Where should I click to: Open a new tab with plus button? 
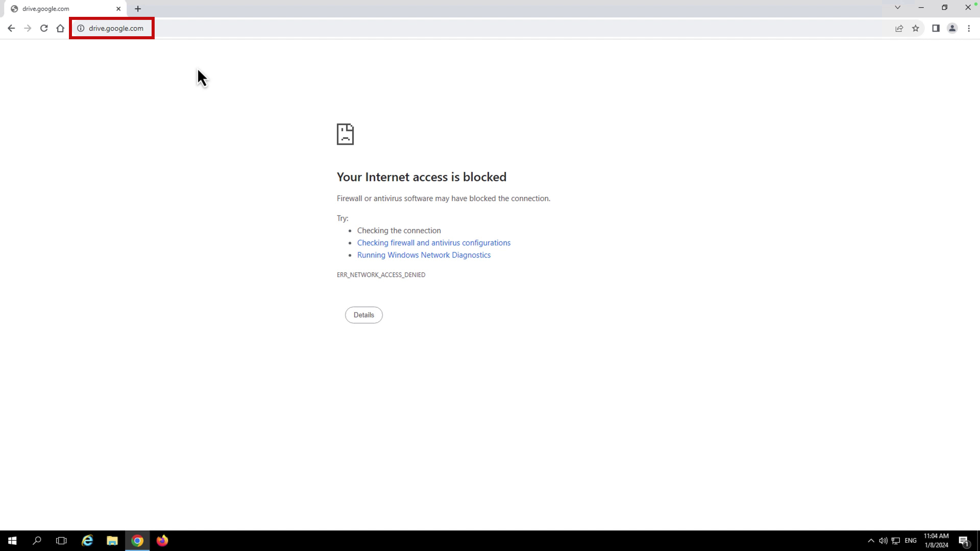[x=138, y=9]
